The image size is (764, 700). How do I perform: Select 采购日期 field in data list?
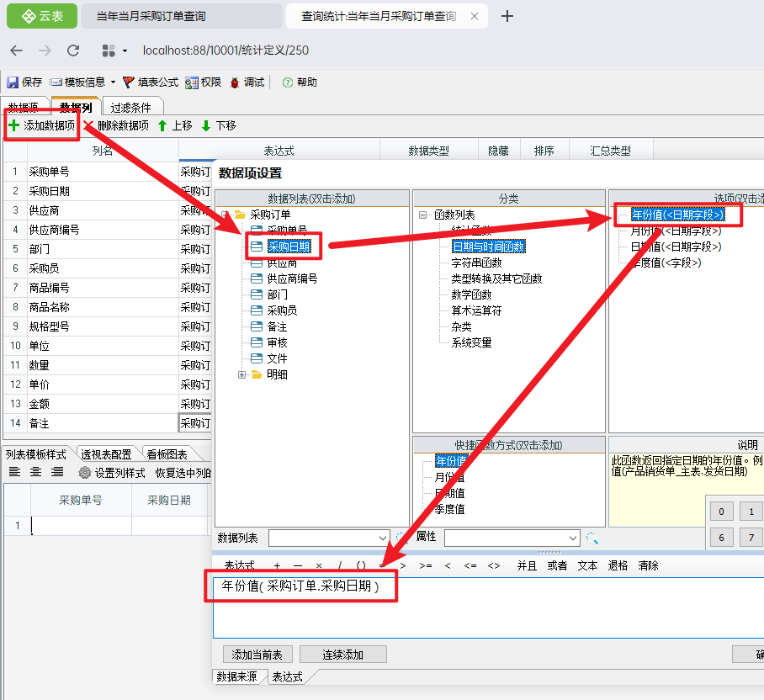pos(289,247)
